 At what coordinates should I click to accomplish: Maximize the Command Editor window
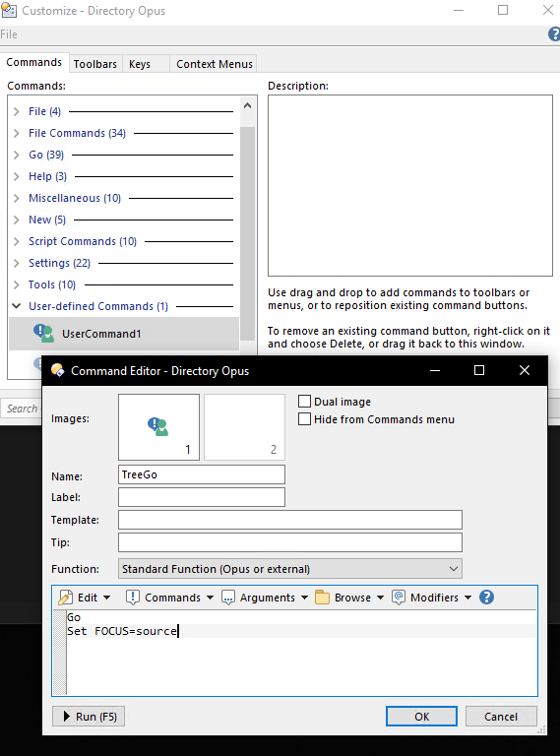tap(479, 370)
